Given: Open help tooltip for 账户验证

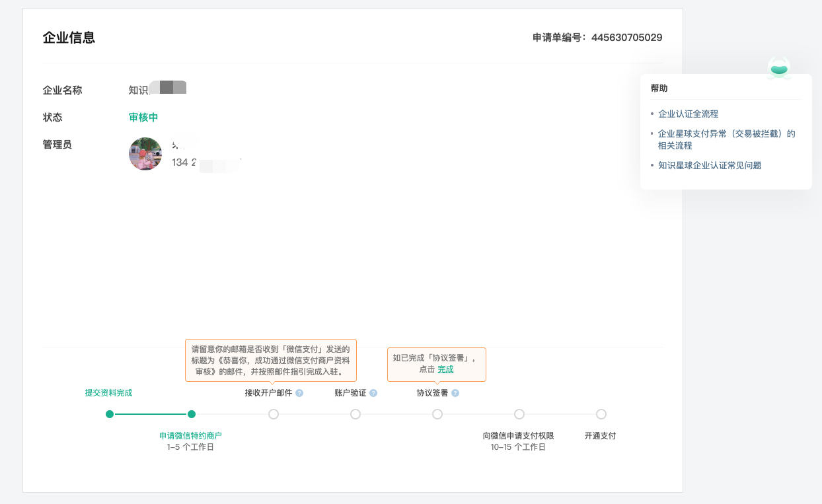Looking at the screenshot, I should click(x=373, y=393).
